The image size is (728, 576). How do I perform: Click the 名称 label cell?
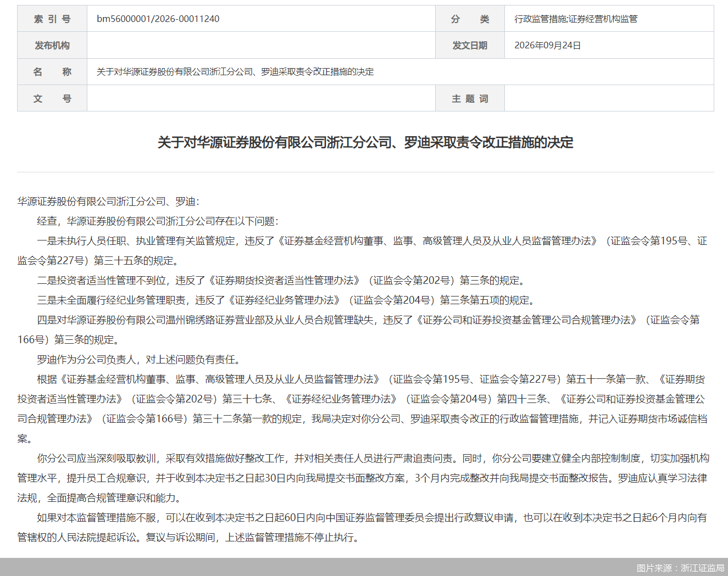52,71
